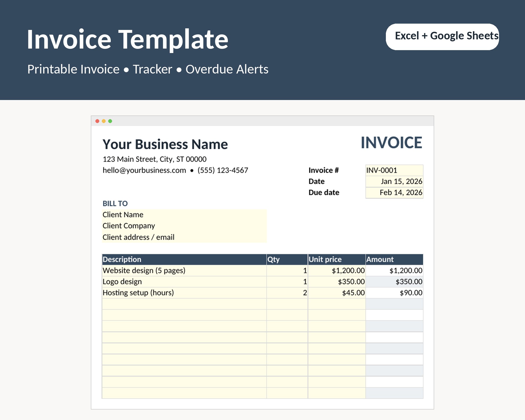Click the Invoice # label
The height and width of the screenshot is (420, 525).
[x=324, y=170]
